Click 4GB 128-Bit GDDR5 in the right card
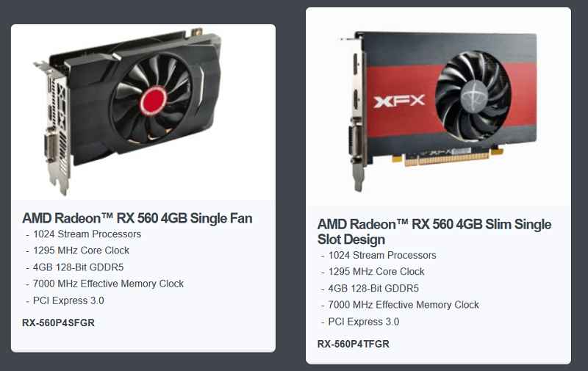Image resolution: width=588 pixels, height=371 pixels. pos(373,288)
